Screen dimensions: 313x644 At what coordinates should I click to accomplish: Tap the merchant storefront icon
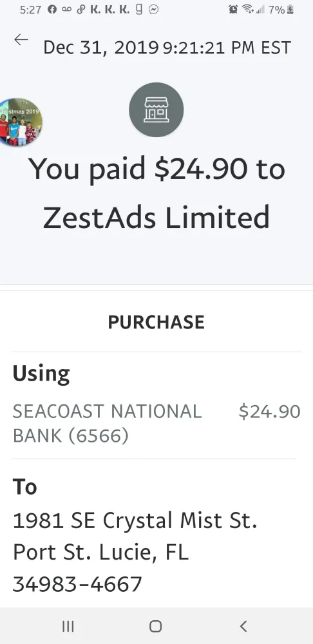tap(156, 109)
